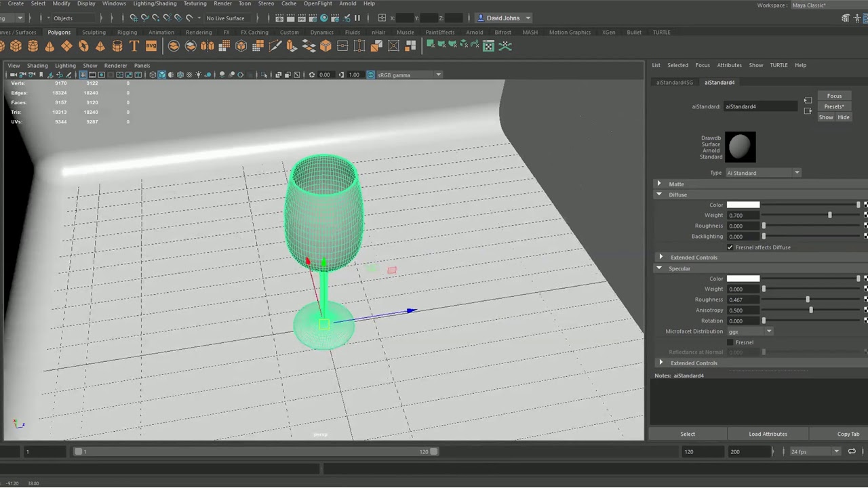Toggle the viewport grid display
Screen dimensions: 868x488
coord(83,75)
